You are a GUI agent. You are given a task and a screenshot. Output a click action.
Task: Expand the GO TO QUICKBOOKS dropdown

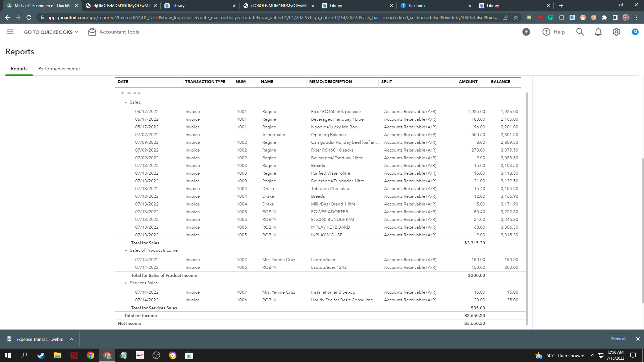(51, 32)
